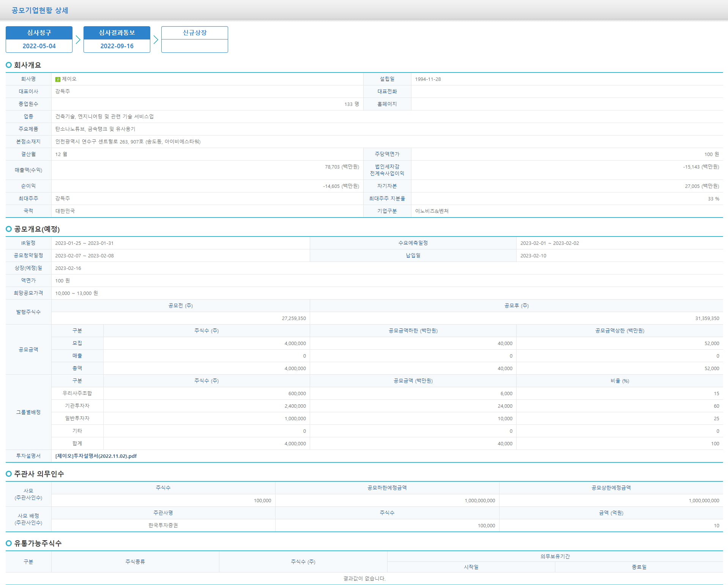
Task: Select the 심사청구 step tab
Action: coord(39,33)
